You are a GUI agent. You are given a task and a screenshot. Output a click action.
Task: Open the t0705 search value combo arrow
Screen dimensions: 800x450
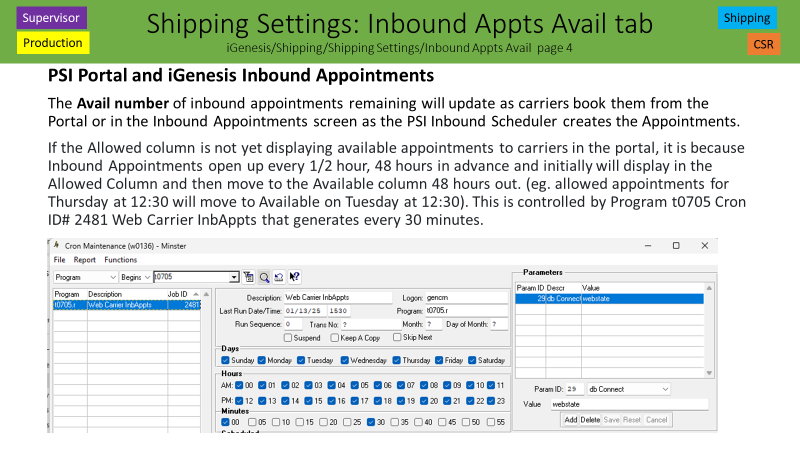pos(234,277)
